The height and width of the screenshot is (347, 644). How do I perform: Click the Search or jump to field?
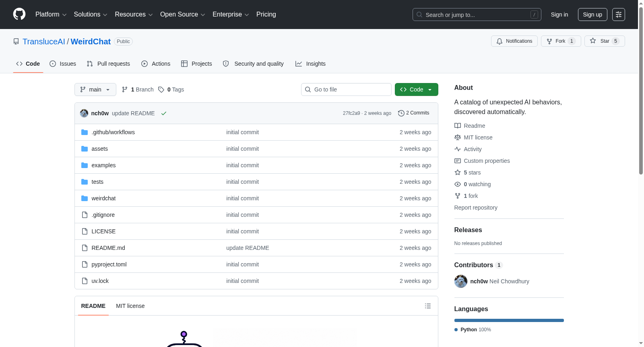[x=477, y=15]
